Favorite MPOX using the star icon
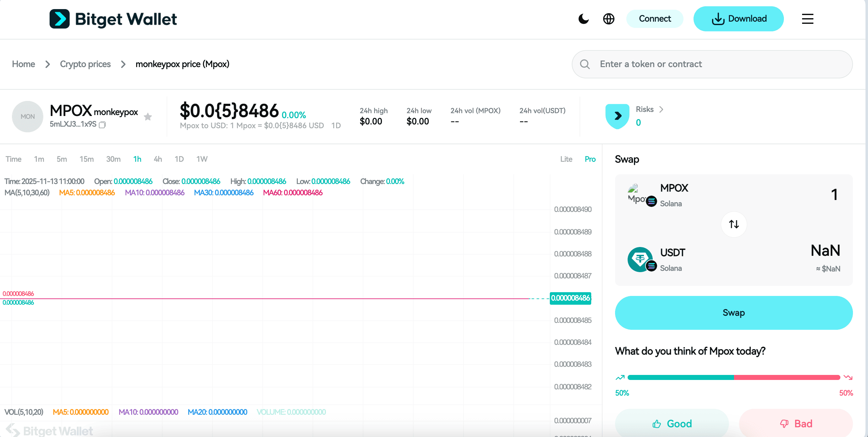The image size is (868, 437). [x=148, y=117]
